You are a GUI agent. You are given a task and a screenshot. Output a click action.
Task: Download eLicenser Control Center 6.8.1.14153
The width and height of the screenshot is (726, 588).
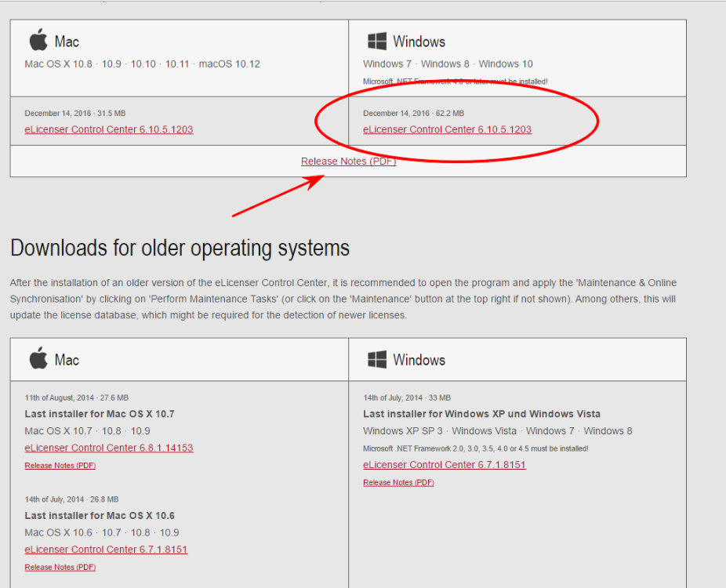coord(109,448)
